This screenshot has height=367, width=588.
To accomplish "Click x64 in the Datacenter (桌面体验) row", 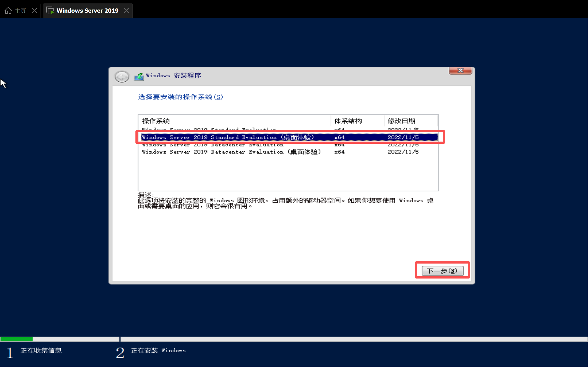I will pos(339,152).
